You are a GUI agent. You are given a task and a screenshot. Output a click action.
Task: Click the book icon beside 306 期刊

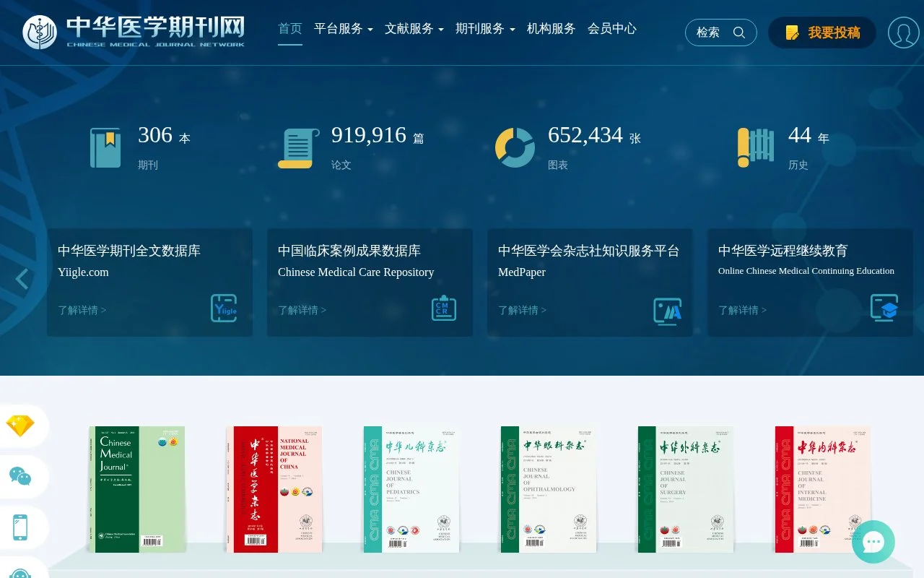[105, 147]
